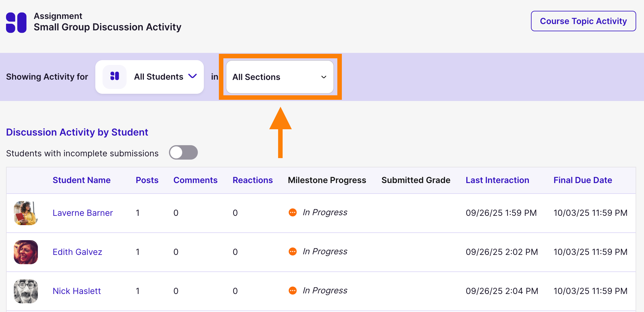Click Laverne Barner's In Progress status icon

click(293, 213)
